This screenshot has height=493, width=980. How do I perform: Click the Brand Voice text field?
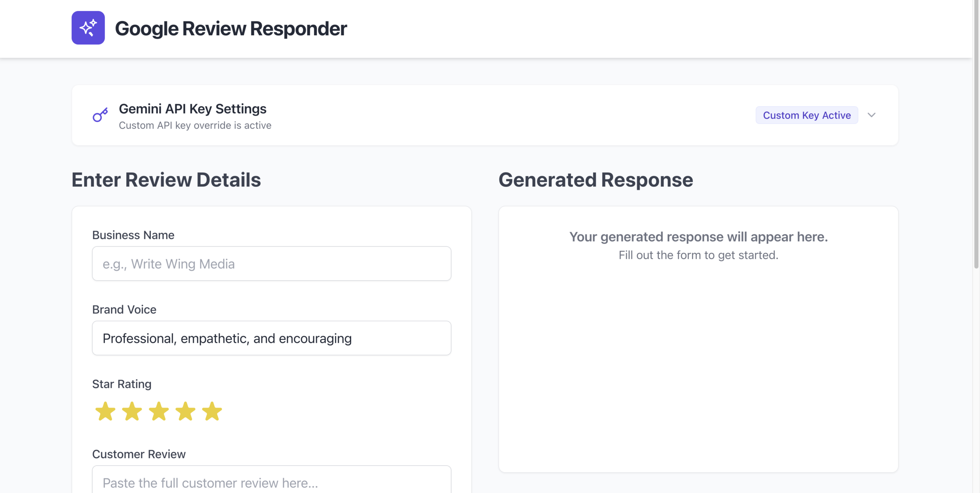tap(271, 338)
